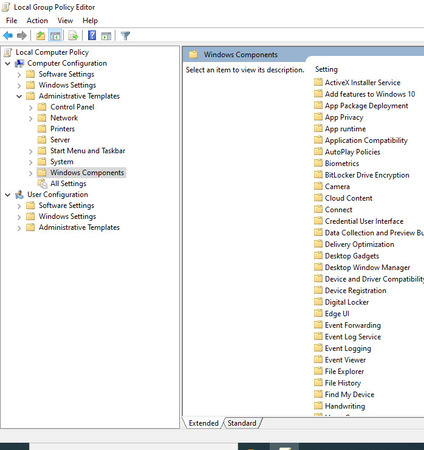Select Find My Device in the list

[349, 394]
